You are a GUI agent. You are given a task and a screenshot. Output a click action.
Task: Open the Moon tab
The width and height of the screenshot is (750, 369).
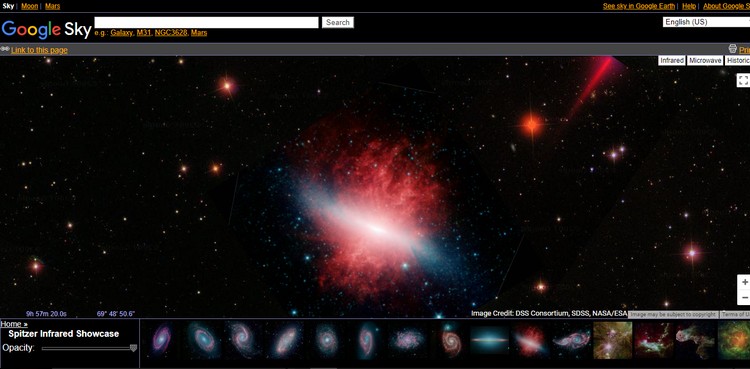30,6
